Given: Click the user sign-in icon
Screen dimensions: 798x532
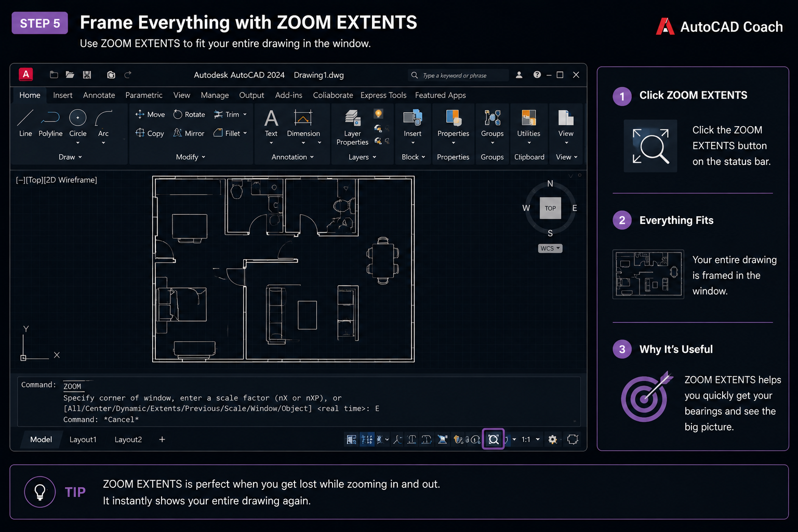Looking at the screenshot, I should (x=519, y=75).
